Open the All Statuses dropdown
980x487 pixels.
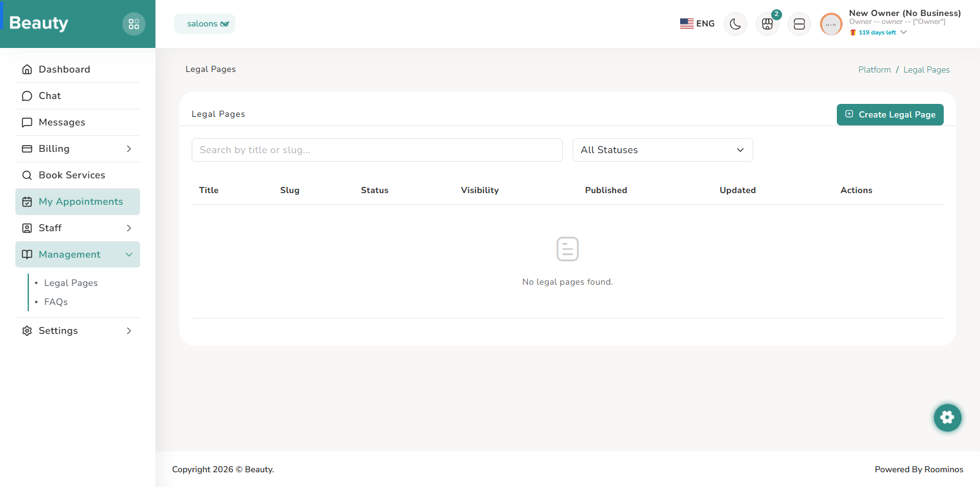[663, 150]
